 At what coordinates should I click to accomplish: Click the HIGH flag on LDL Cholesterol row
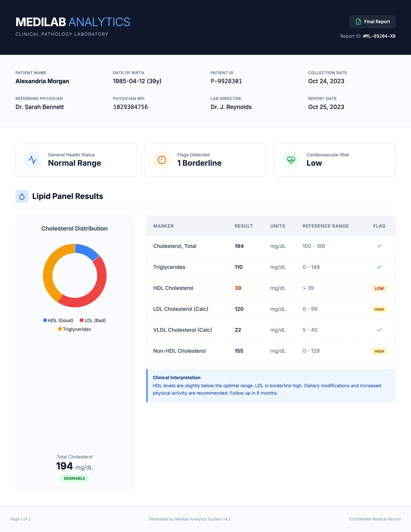pyautogui.click(x=379, y=309)
